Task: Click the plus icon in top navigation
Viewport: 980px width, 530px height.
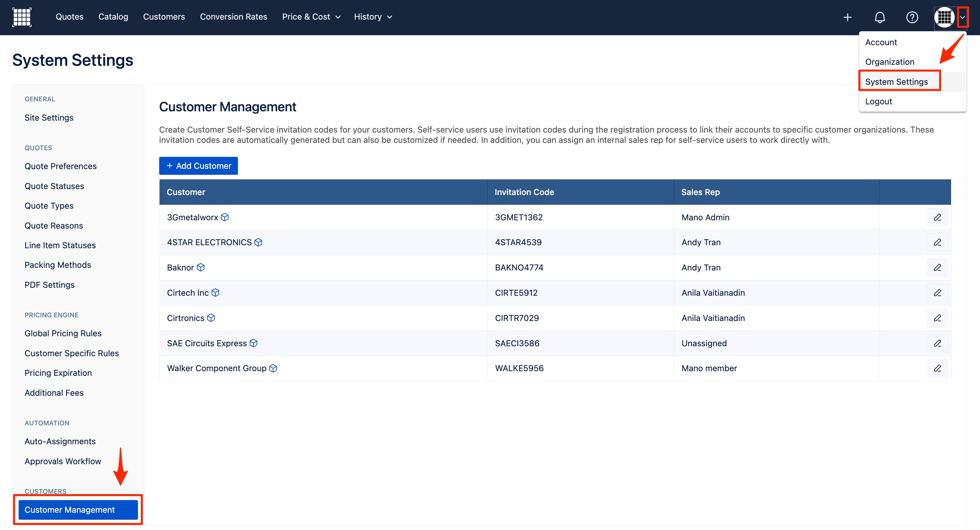Action: click(x=847, y=17)
